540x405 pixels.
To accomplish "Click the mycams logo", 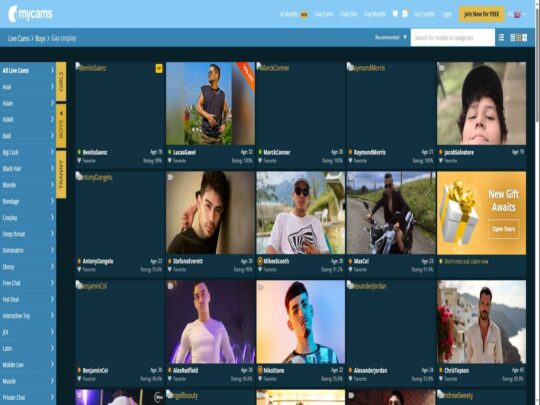I will [x=30, y=14].
